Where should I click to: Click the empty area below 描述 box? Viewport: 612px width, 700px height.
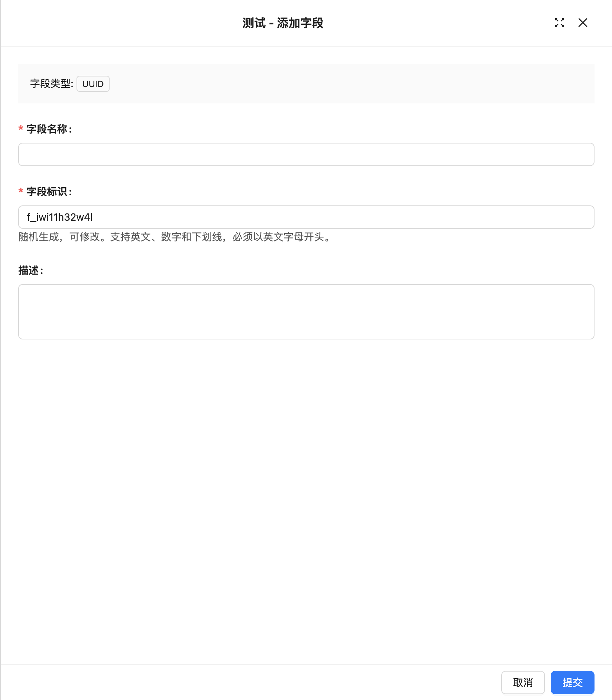[x=306, y=499]
